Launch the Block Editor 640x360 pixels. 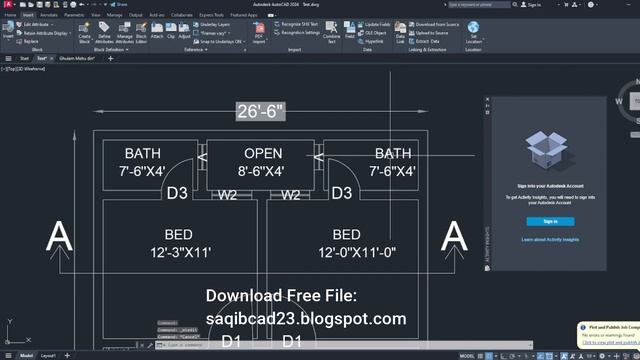[141, 33]
